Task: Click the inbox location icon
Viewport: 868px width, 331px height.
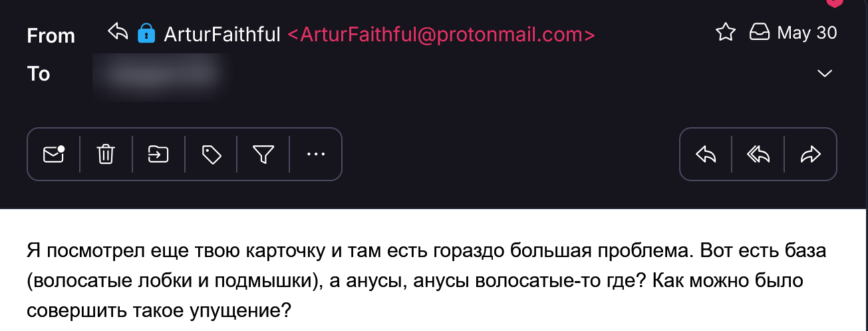Action: click(760, 32)
